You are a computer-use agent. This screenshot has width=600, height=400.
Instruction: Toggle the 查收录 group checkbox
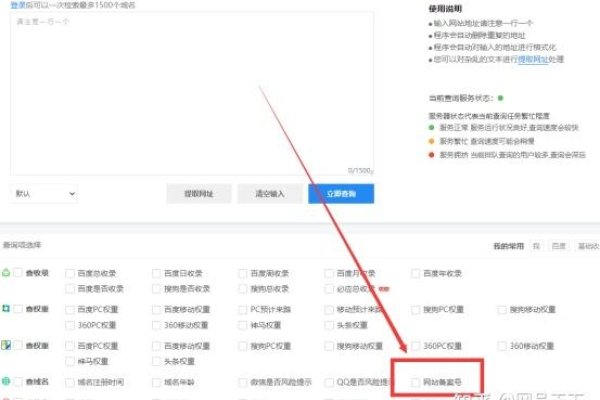[18, 273]
